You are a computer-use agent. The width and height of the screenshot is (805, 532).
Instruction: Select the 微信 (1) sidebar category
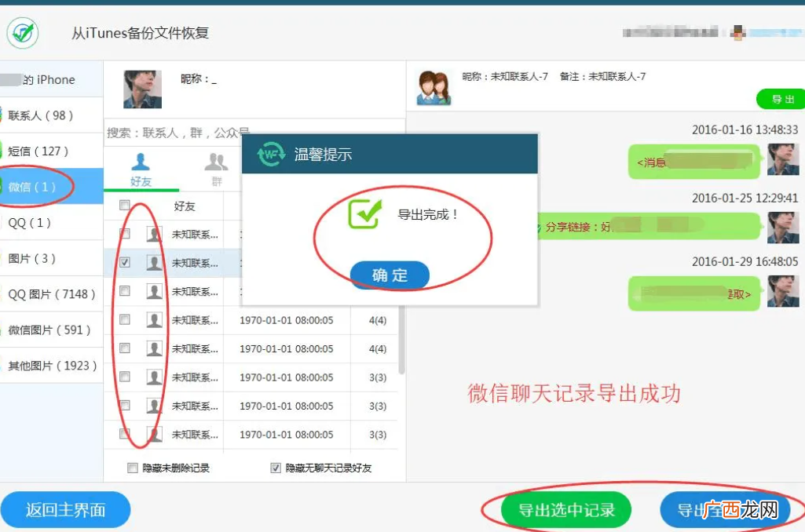pos(51,187)
